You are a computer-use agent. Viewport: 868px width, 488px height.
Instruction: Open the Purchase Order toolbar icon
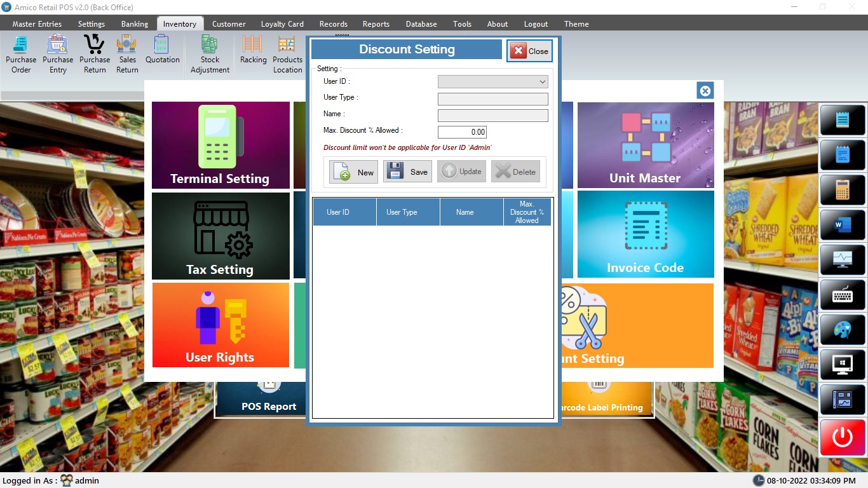coord(21,53)
